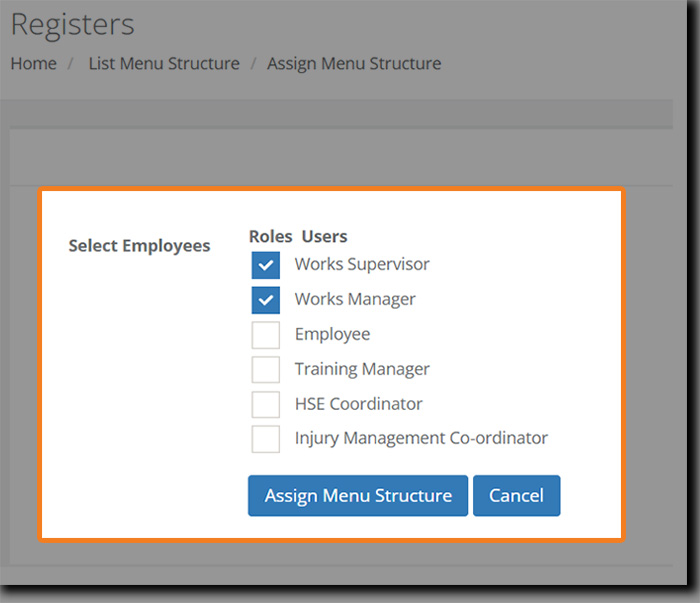Open List Menu Structure breadcrumb
Screen dimensions: 700x603
pos(164,63)
